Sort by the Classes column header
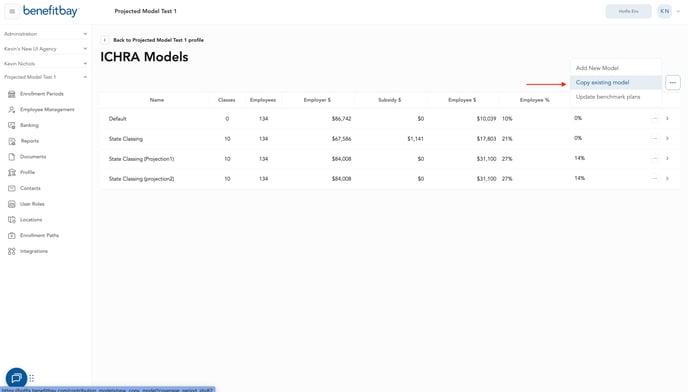The image size is (688, 392). [226, 100]
